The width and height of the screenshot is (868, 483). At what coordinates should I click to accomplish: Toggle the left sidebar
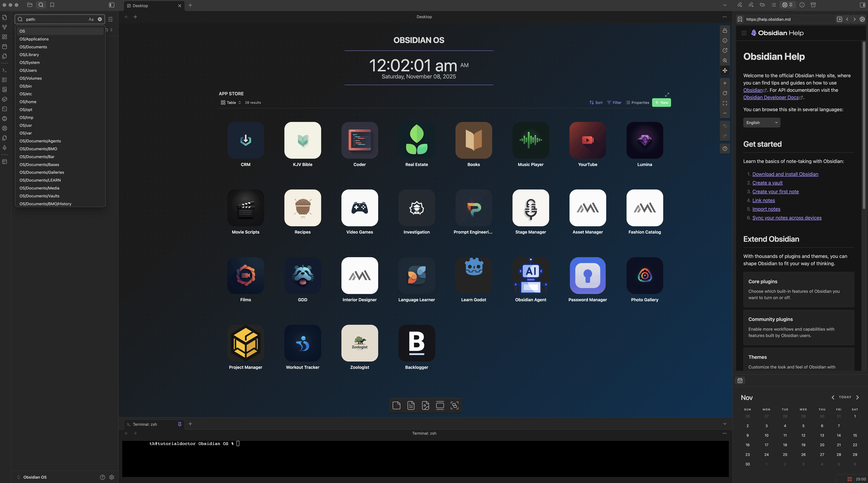click(x=111, y=5)
